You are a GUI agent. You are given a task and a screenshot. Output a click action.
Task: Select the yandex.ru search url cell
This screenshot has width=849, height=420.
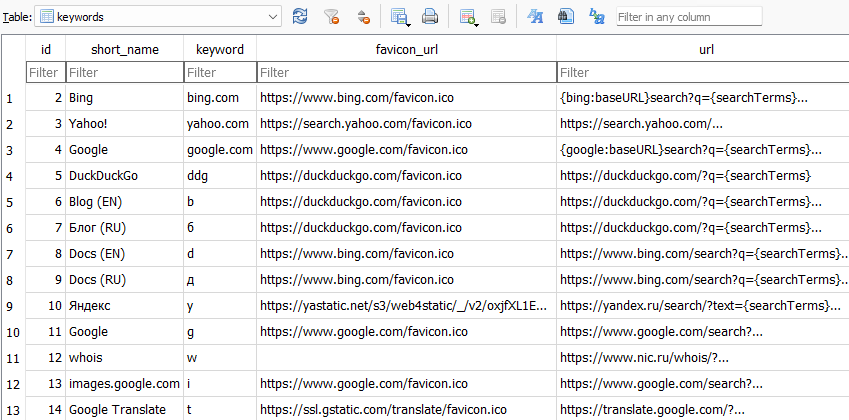703,306
